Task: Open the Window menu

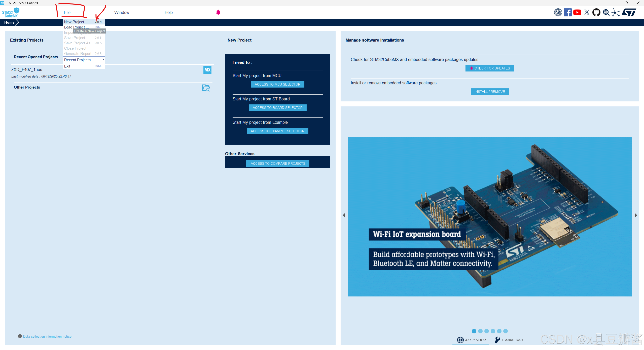Action: (121, 13)
